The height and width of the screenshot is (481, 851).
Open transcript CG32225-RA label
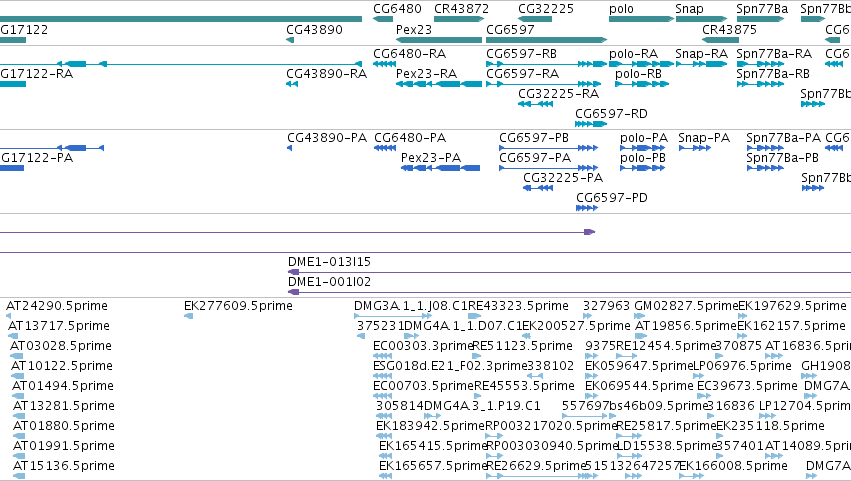pos(558,94)
